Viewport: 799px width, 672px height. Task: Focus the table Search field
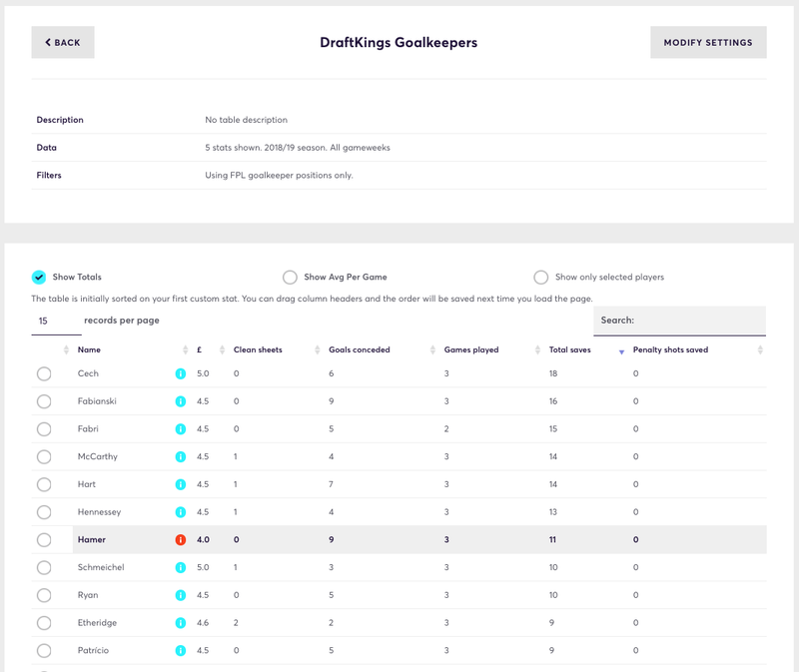(x=680, y=321)
